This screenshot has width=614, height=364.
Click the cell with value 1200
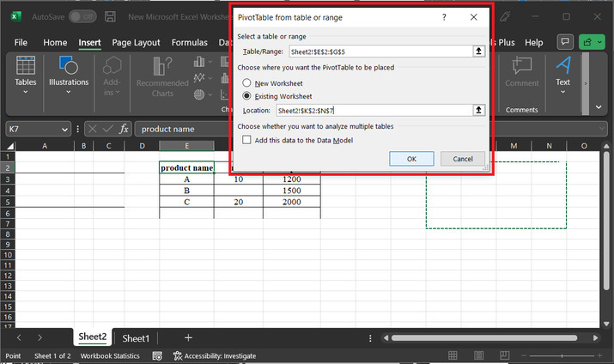tap(292, 179)
